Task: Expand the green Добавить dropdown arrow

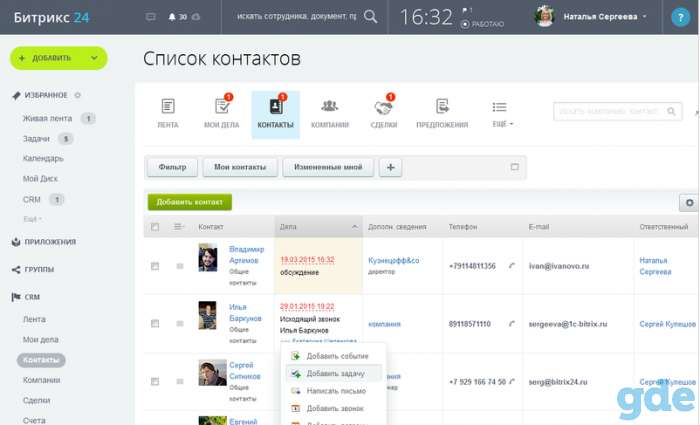Action: (x=94, y=58)
